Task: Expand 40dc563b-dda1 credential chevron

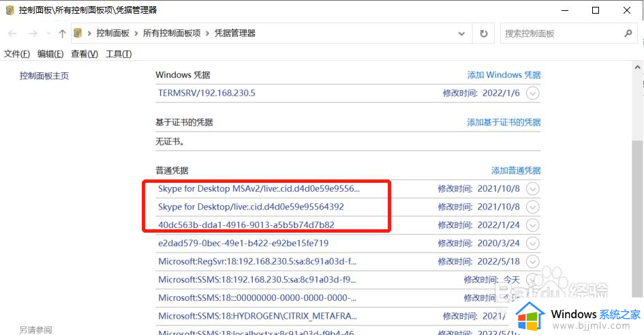Action: coord(533,225)
